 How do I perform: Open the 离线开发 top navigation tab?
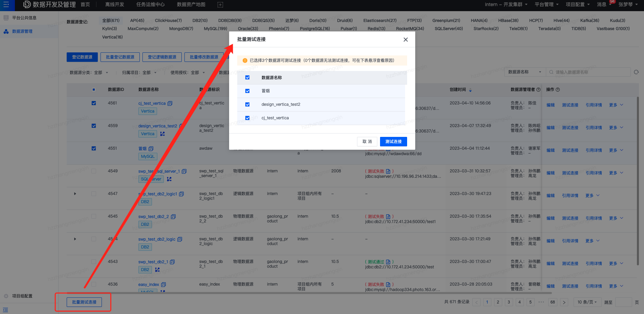pyautogui.click(x=115, y=5)
